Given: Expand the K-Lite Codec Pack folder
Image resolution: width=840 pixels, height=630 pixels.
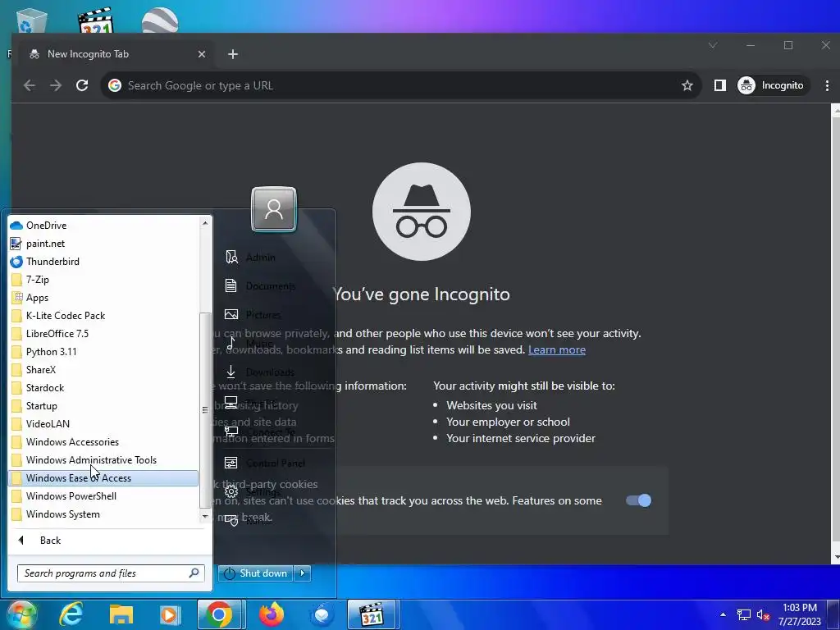Looking at the screenshot, I should click(x=103, y=316).
